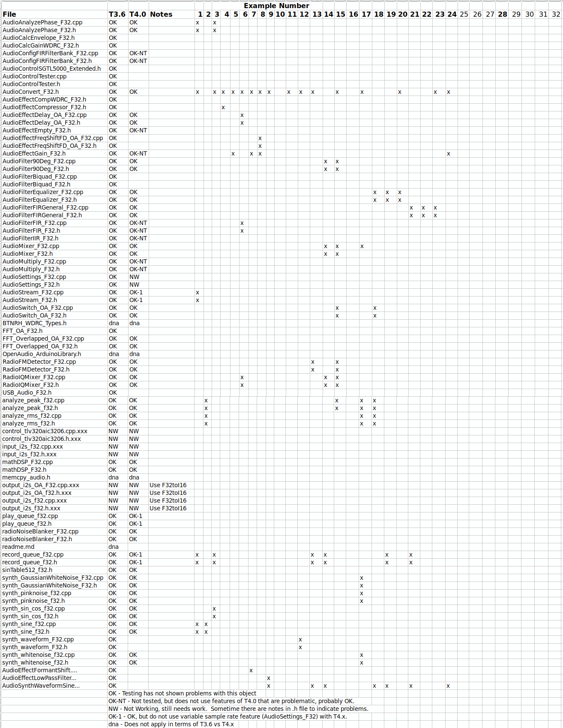563x728 pixels.
Task: Select the readme.md cell
Action: 54,547
